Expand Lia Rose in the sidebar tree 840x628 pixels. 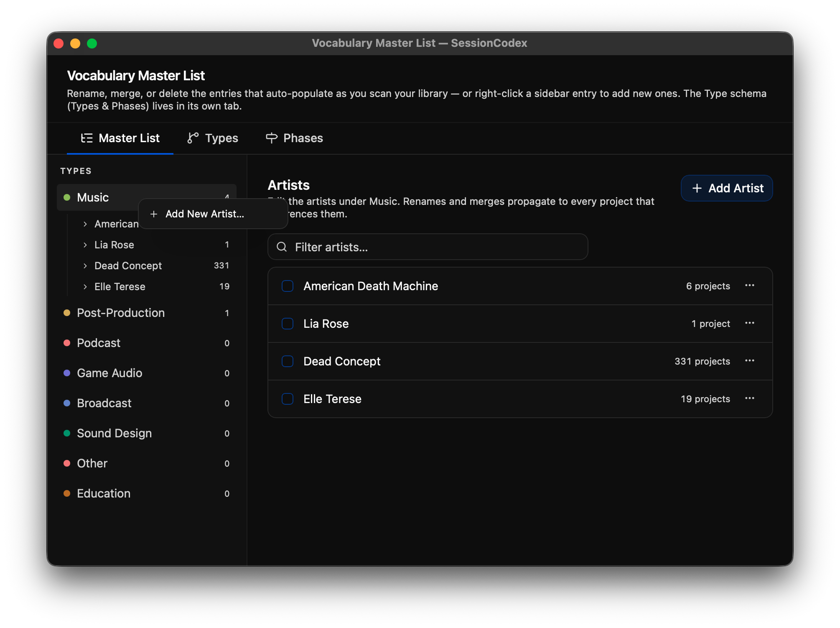tap(85, 245)
